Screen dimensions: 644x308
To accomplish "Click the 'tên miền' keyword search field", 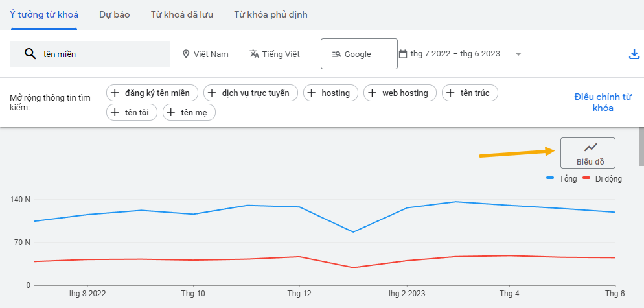I will pyautogui.click(x=97, y=54).
